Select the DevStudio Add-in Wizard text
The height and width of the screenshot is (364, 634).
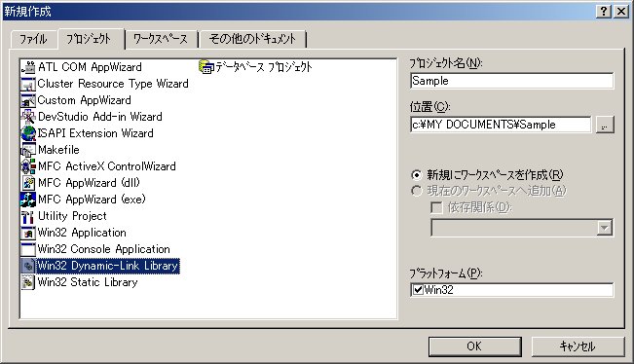click(100, 117)
